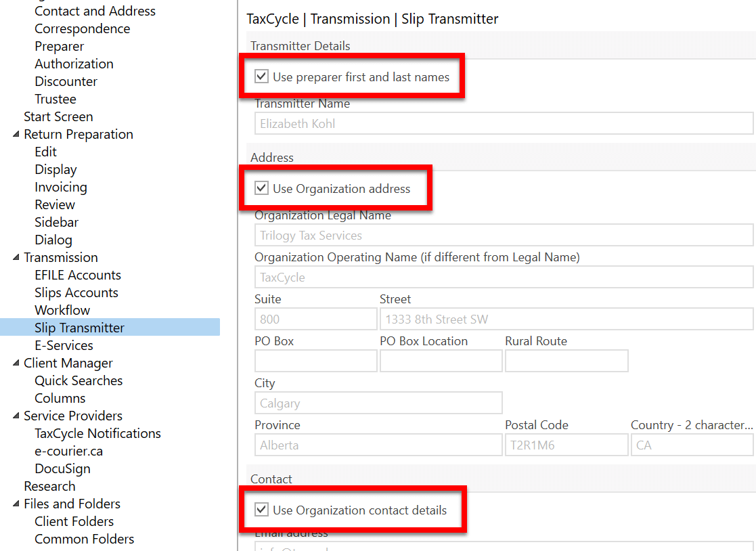Click the PO Box Location field
This screenshot has width=756, height=551.
(x=441, y=361)
